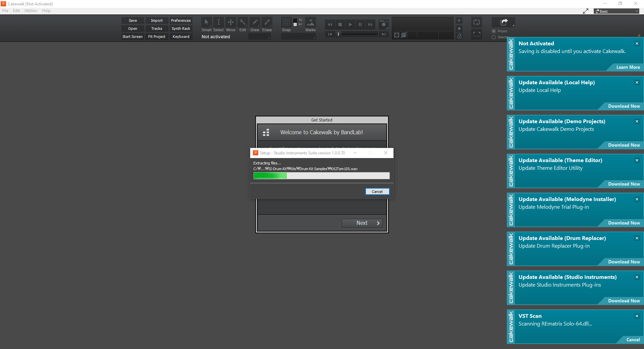
Task: Cancel the Studio Instruments setup extraction
Action: [377, 192]
